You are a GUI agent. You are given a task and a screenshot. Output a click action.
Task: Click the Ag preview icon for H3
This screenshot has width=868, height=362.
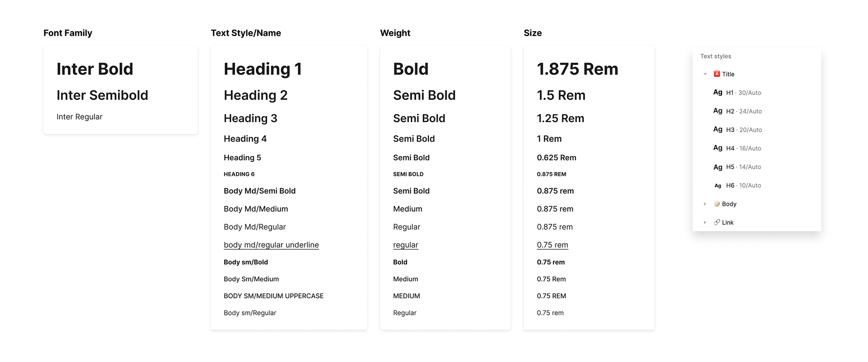coord(717,129)
